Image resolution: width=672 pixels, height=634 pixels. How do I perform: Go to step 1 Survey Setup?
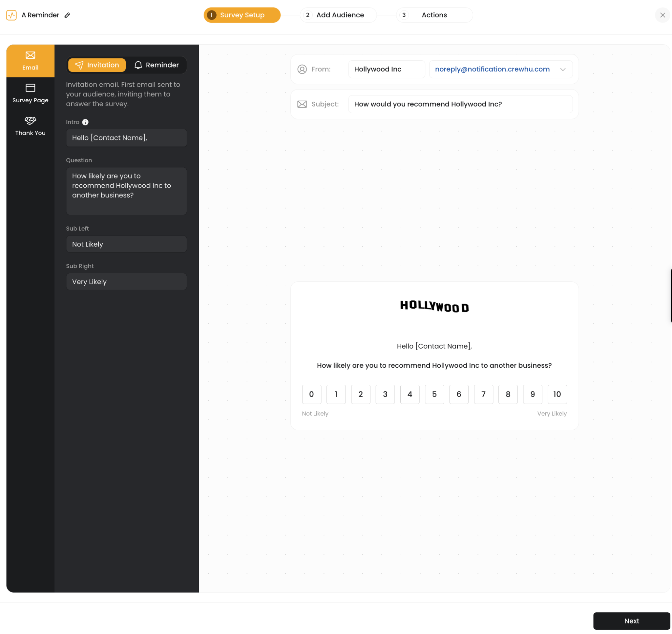coord(242,15)
